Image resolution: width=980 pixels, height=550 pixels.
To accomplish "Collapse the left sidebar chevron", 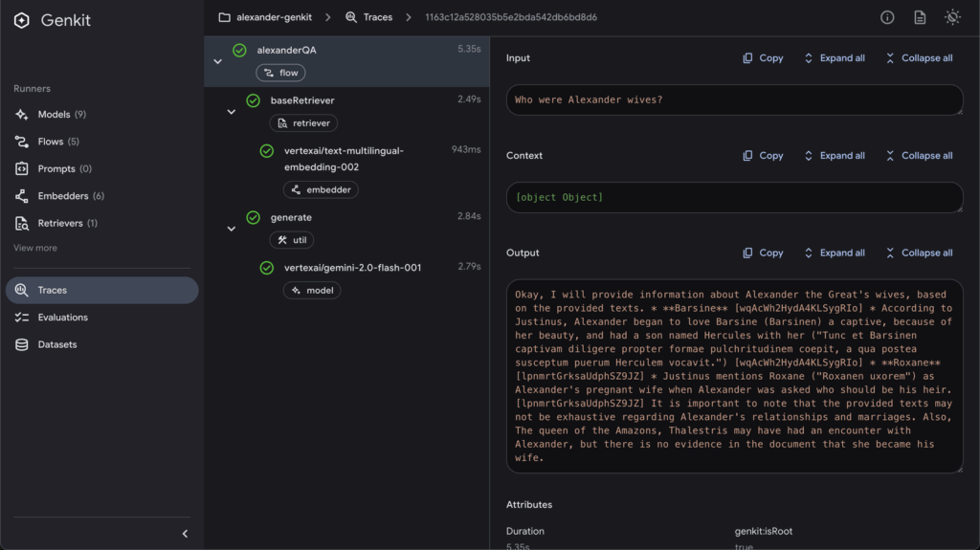I will (x=185, y=534).
